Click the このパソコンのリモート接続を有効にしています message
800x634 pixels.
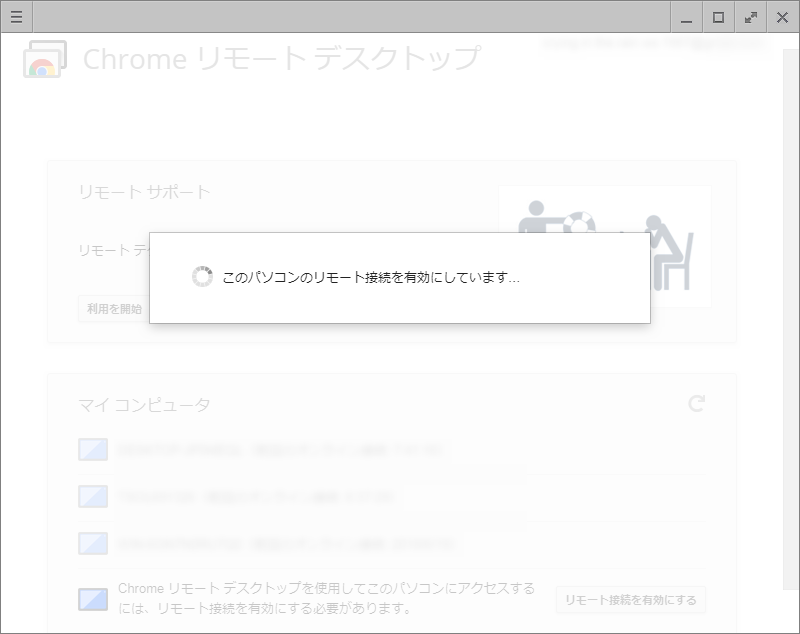point(371,277)
